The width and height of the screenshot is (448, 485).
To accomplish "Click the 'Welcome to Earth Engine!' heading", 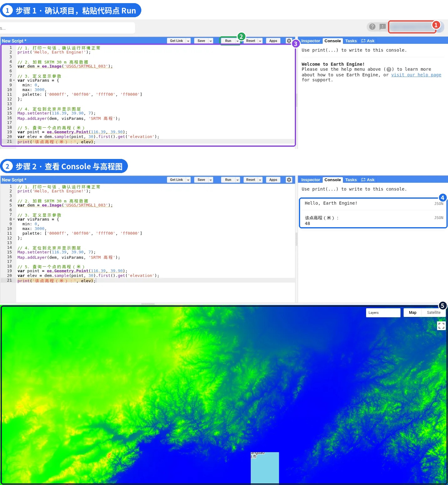I will (x=333, y=64).
